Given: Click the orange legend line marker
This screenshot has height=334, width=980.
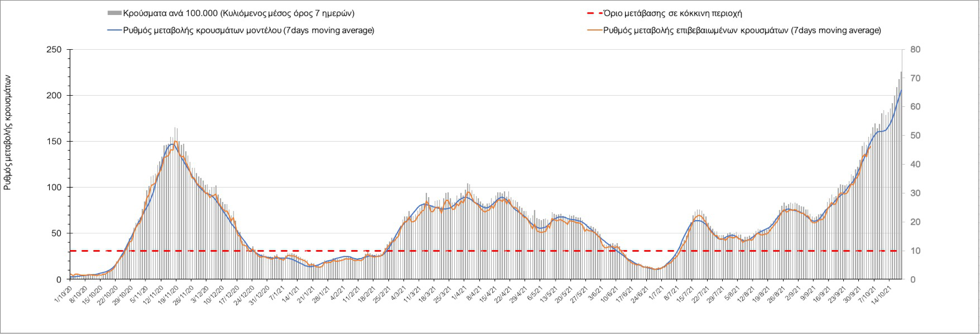Looking at the screenshot, I should click(x=595, y=30).
